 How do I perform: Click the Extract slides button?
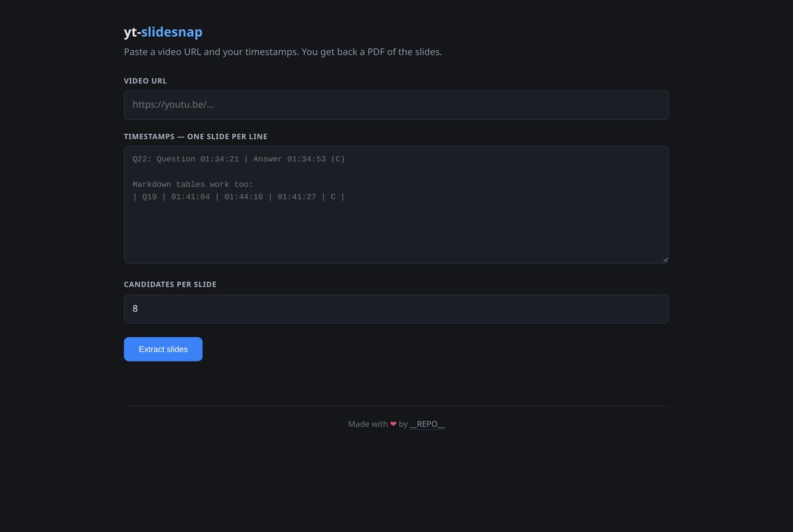pos(163,349)
